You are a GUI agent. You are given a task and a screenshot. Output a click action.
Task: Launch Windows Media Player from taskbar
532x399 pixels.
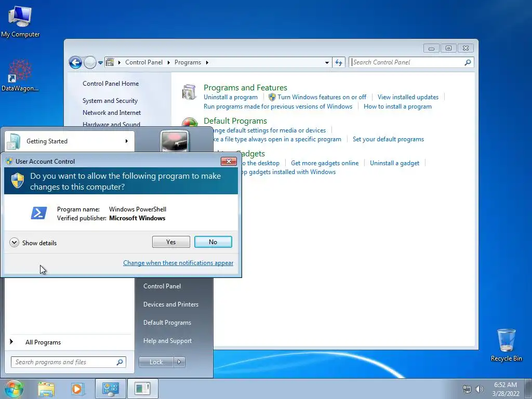click(x=77, y=389)
